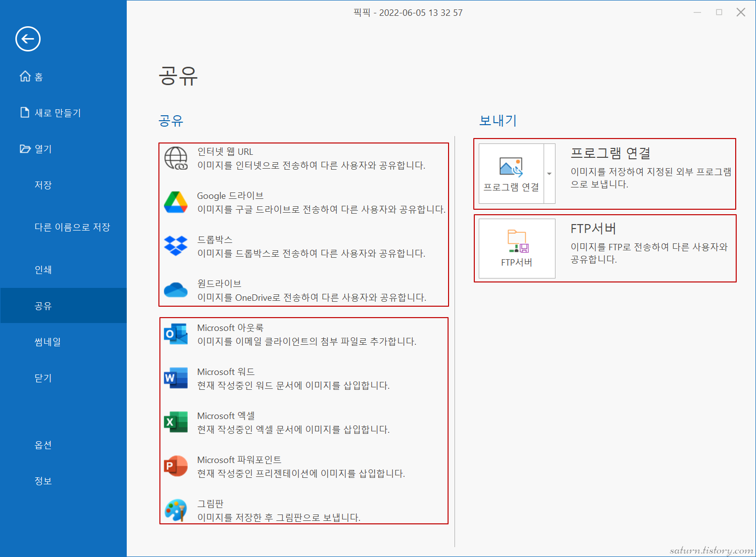Viewport: 756px width, 557px height.
Task: Select 열기 in the sidebar
Action: (63, 149)
